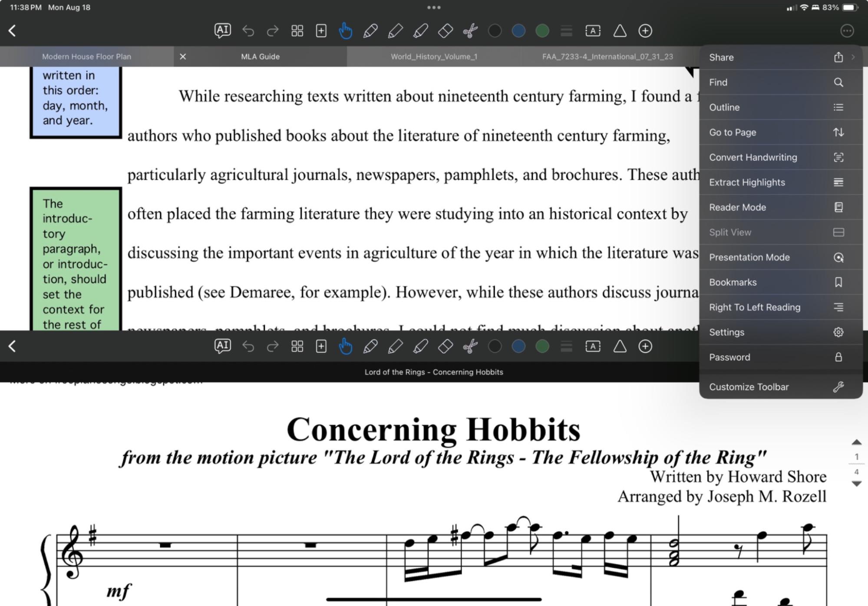
Task: Select the first pen tool in top toolbar
Action: point(370,31)
